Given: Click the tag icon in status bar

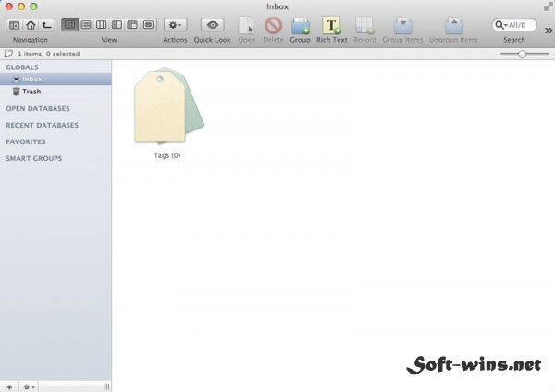Looking at the screenshot, I should [x=8, y=54].
